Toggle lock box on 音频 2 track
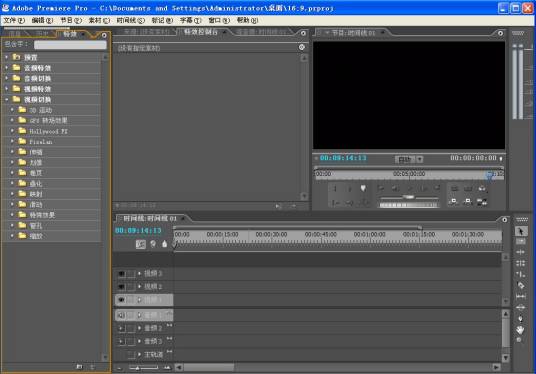This screenshot has width=536, height=374. point(131,328)
